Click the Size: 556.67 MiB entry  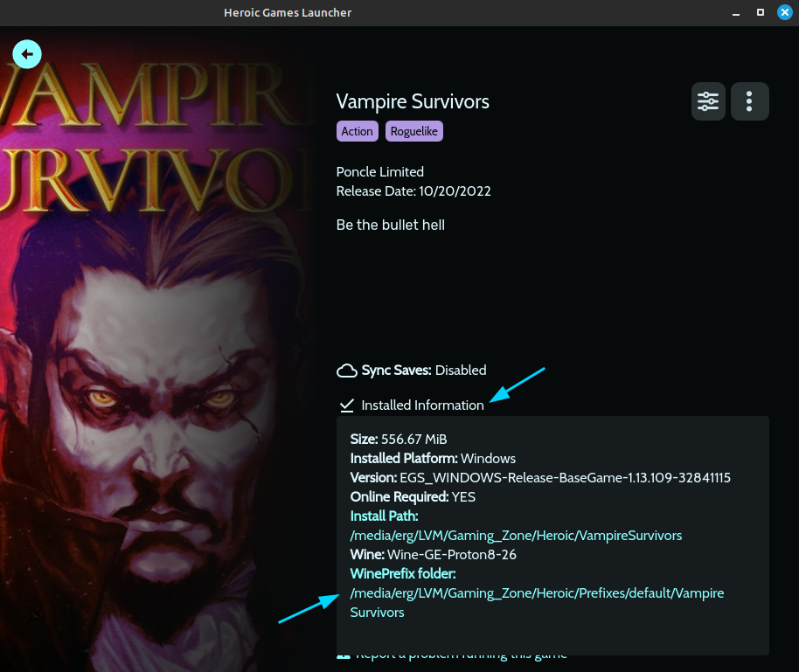click(399, 440)
